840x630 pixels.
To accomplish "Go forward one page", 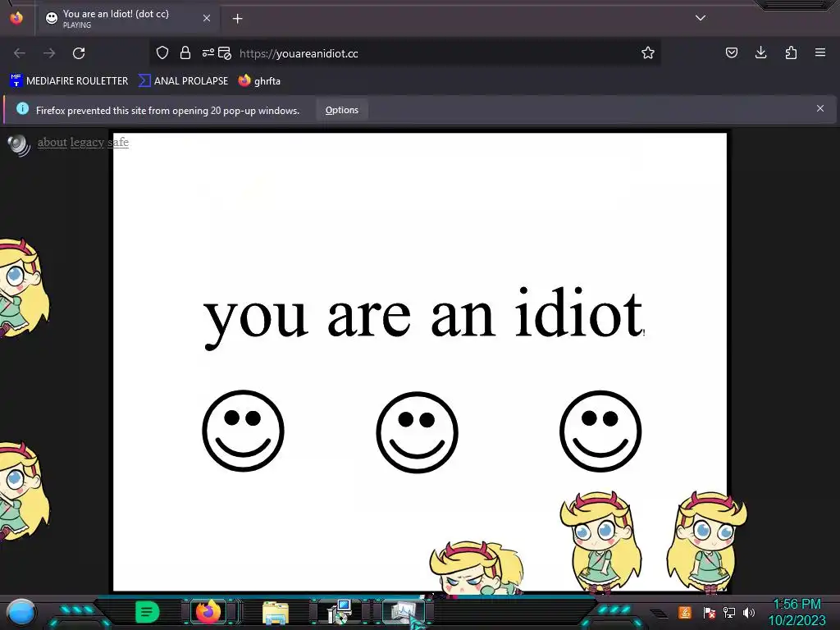I will click(x=49, y=53).
